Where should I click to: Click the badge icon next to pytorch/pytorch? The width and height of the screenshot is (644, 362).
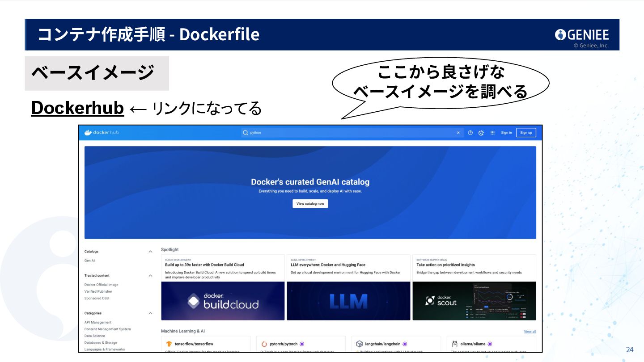pos(302,344)
